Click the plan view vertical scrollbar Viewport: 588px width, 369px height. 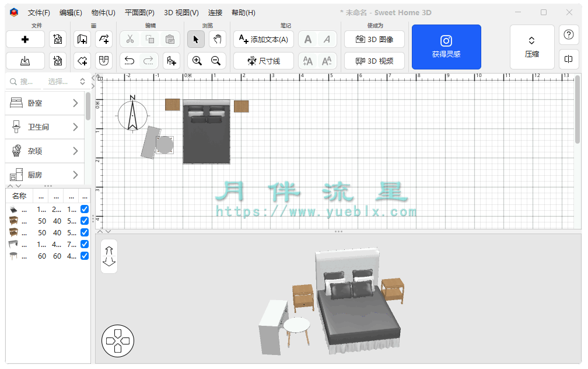(577, 109)
